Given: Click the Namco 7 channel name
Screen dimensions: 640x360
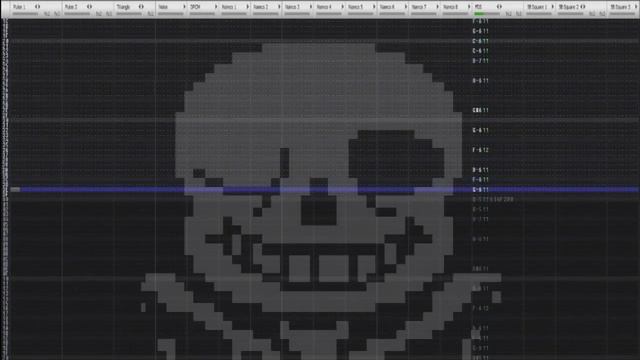Looking at the screenshot, I should click(x=419, y=7).
